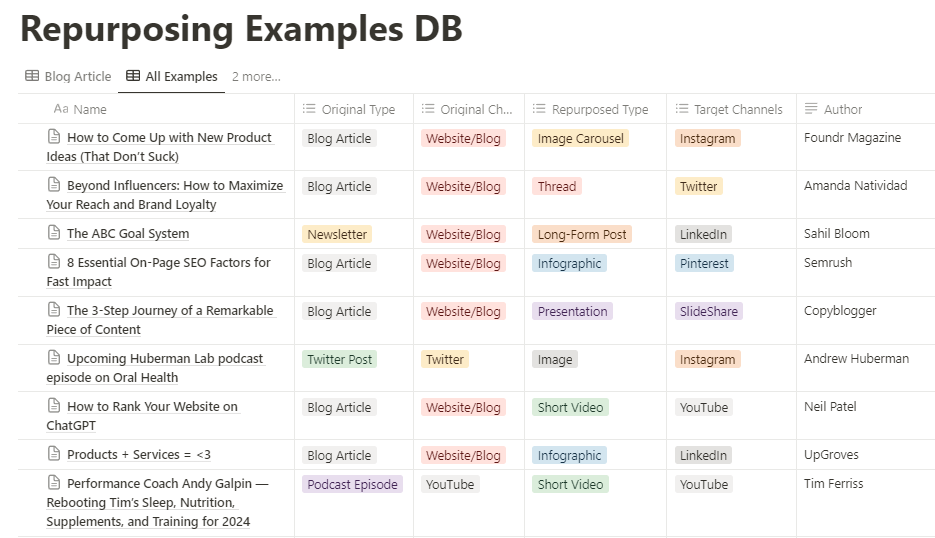Open the Upcoming Huberman Lab podcast entry
Viewport: 935px width, 538px height.
coord(165,358)
